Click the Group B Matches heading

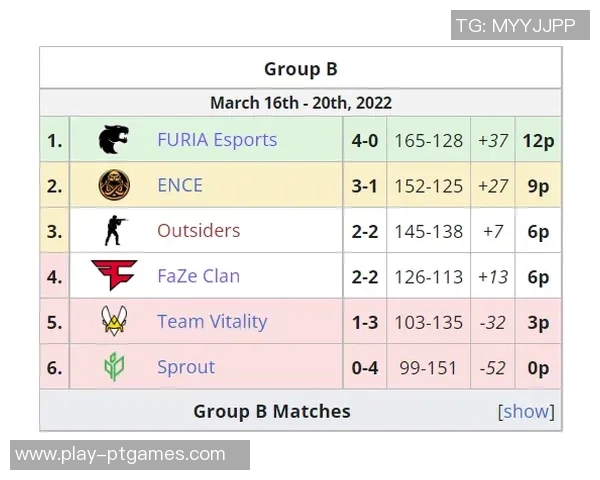[x=272, y=411]
